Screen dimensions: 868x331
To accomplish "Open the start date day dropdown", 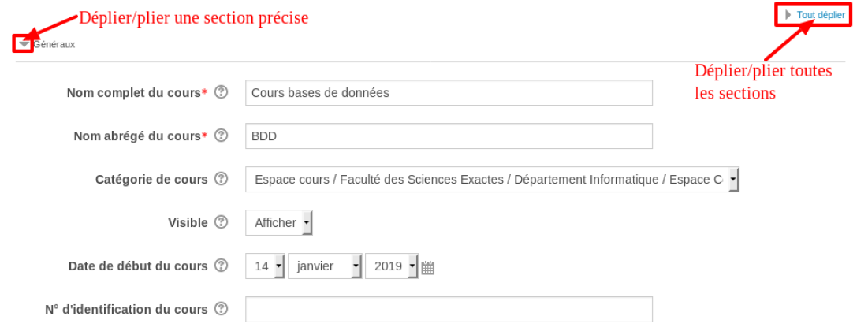I will [266, 266].
